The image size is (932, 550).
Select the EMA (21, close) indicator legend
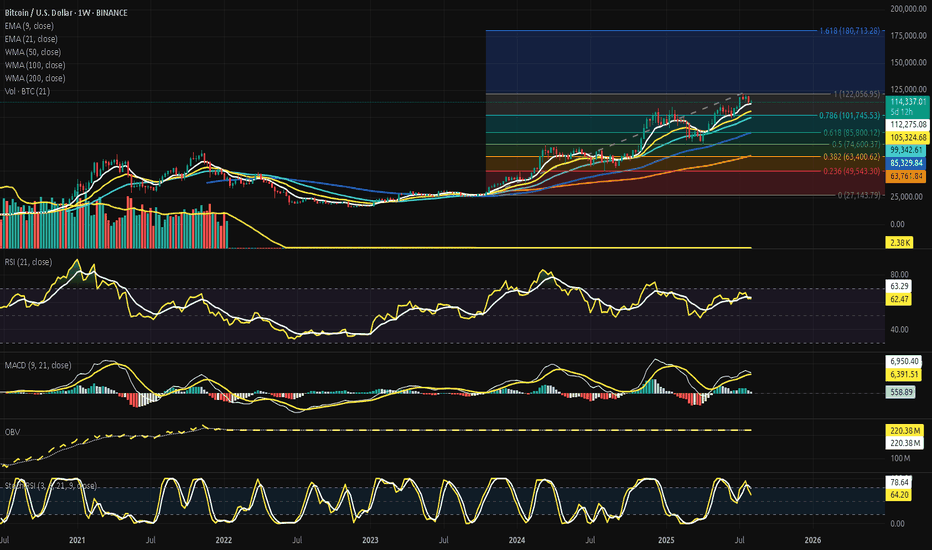tap(31, 39)
